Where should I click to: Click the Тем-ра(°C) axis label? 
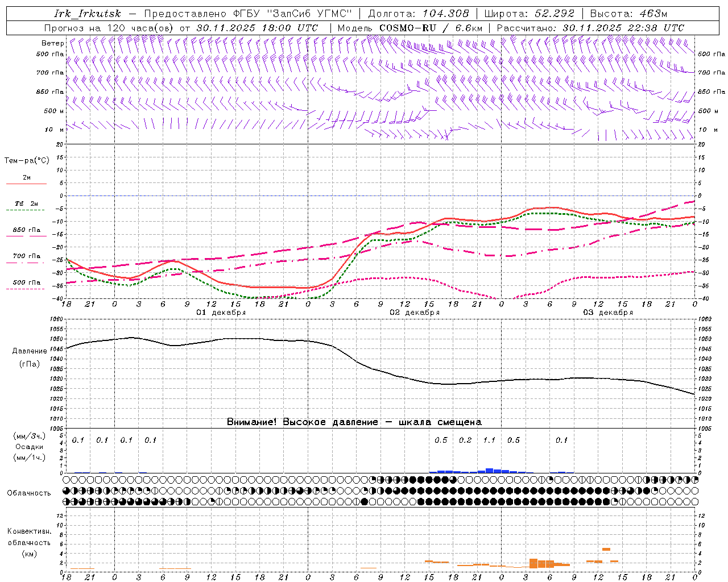(27, 161)
